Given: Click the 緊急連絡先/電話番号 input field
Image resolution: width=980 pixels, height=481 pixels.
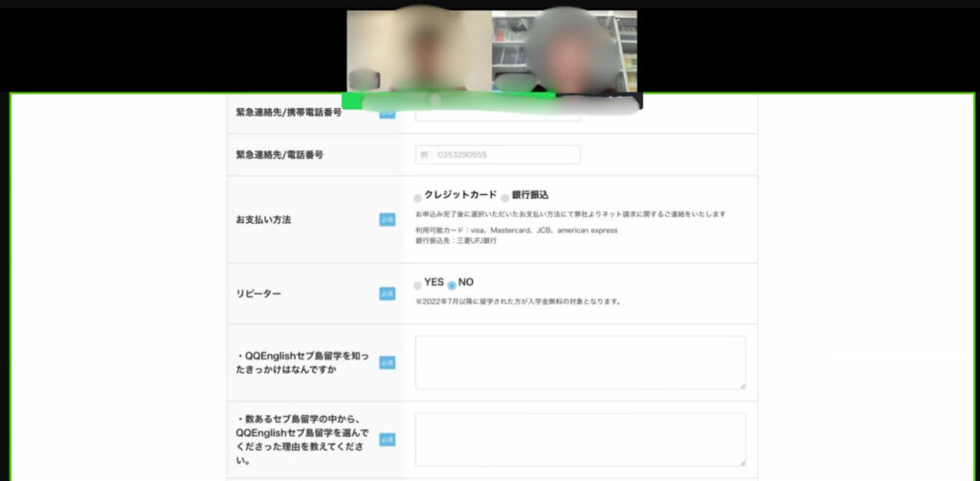Looking at the screenshot, I should (498, 155).
